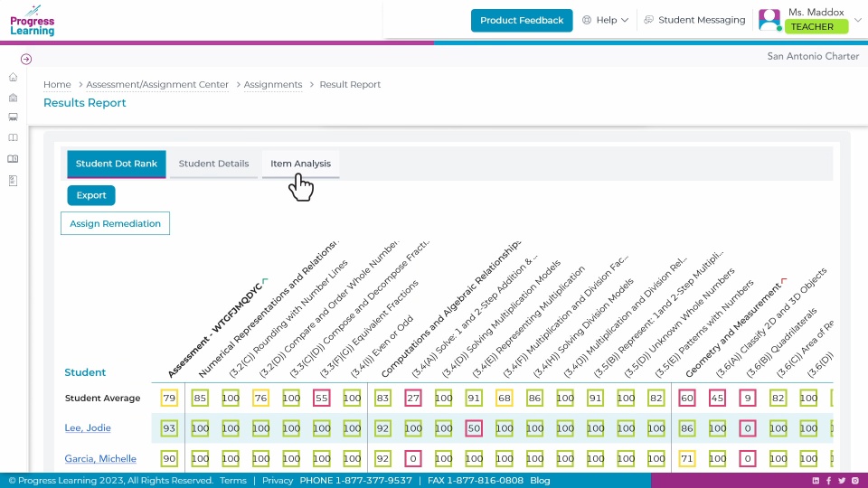Open the assignment clipboard sidebar icon
The width and height of the screenshot is (868, 488).
coord(13,181)
